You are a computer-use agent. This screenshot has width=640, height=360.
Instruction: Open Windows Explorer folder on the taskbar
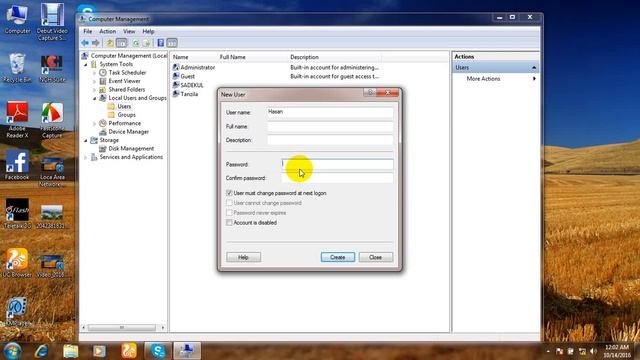[x=71, y=351]
